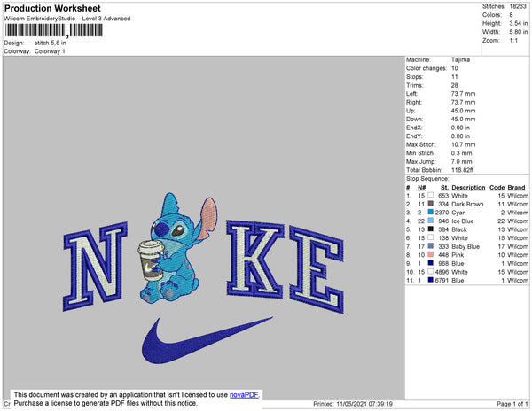Click the Min Stitch value 0.3 mm
Viewport: 532px width, 411px height.
[x=461, y=153]
